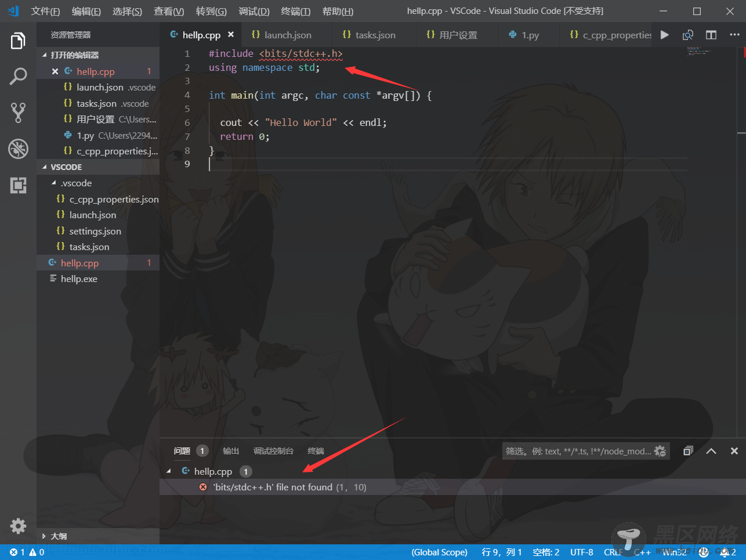The width and height of the screenshot is (746, 560).
Task: Open the View menu 查看(V)
Action: click(x=169, y=12)
